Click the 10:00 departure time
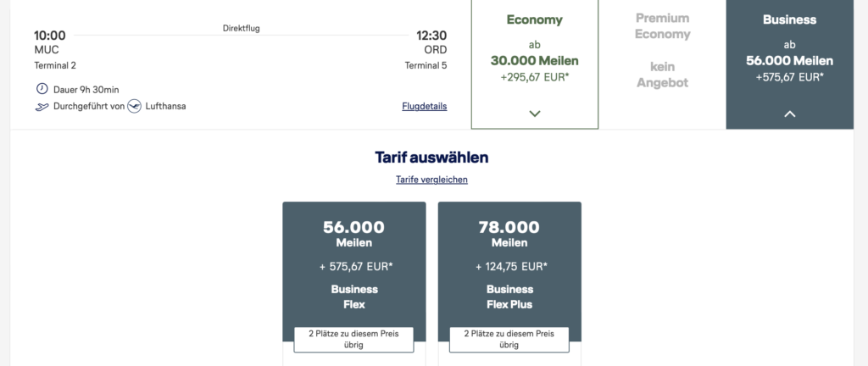 click(x=50, y=36)
